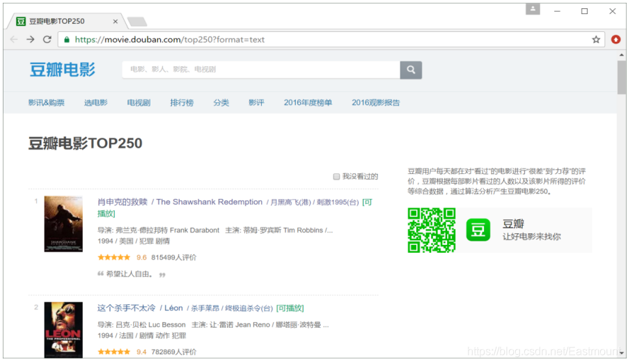
Task: Click 1994 / 法国 / 剧情 动作 犯罪 text
Action: 142,335
